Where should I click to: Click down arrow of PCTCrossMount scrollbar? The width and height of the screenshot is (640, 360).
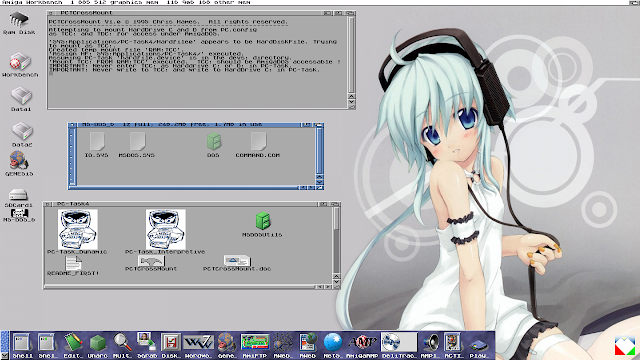tap(351, 102)
